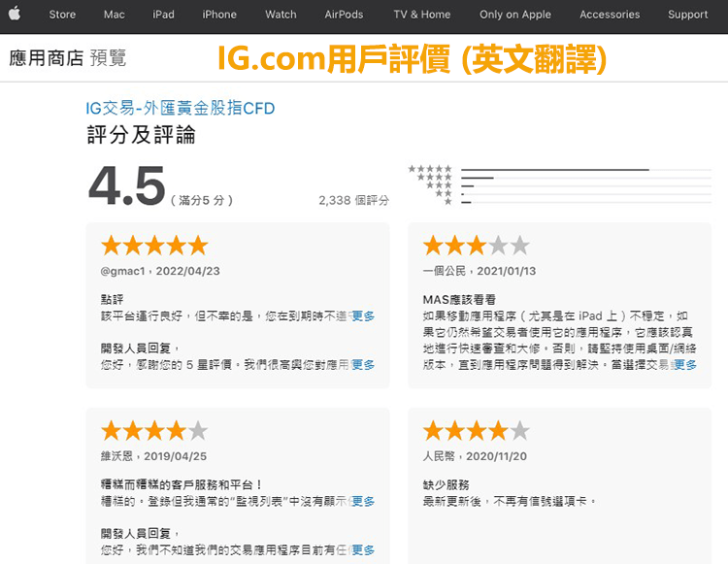Click the four-star rating on 維沃恩's review

[x=154, y=430]
